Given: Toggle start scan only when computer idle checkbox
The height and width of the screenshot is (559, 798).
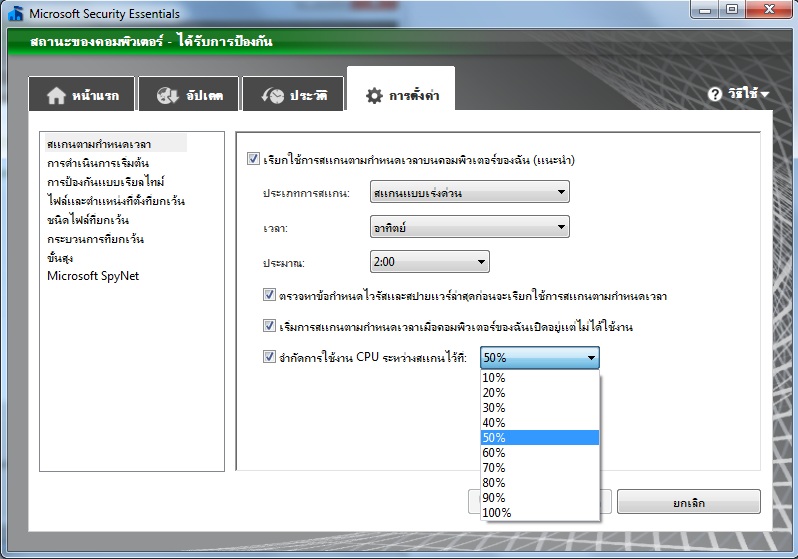Looking at the screenshot, I should point(269,325).
